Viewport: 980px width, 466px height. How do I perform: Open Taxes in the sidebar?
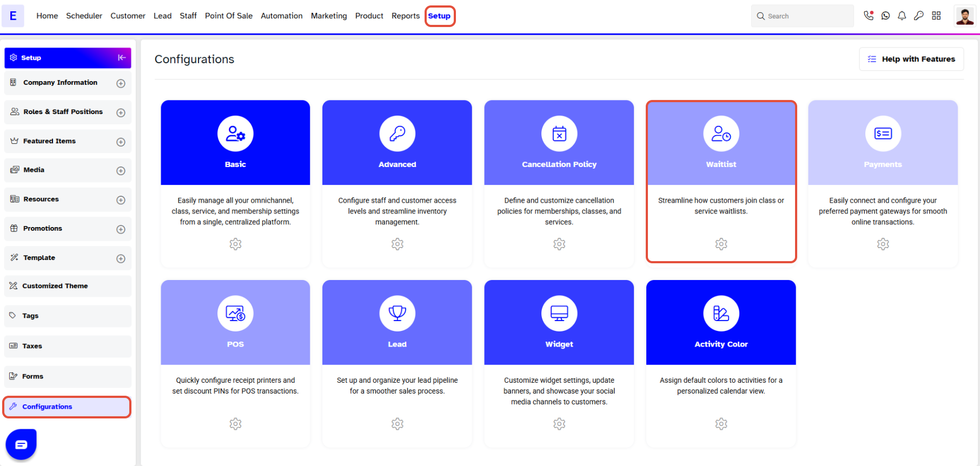(x=68, y=346)
